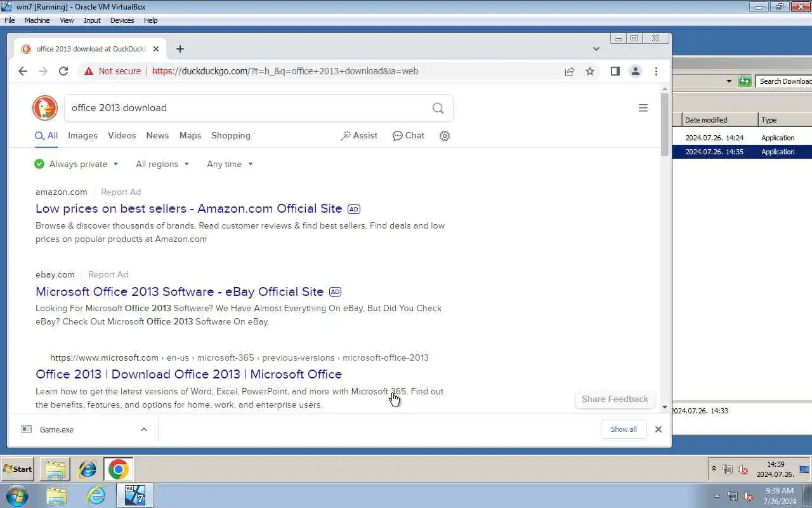Go back in Chrome
The height and width of the screenshot is (508, 812).
pyautogui.click(x=23, y=71)
